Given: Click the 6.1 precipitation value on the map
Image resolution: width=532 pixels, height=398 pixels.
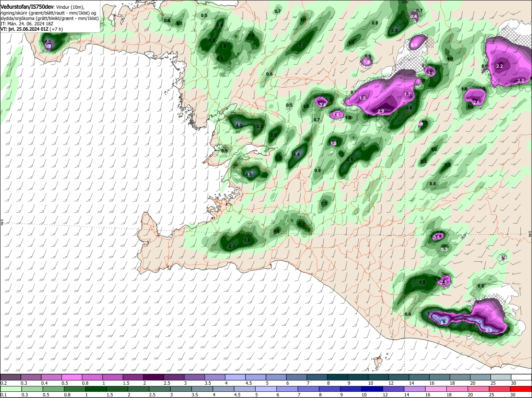Looking at the screenshot, I should (488, 330).
